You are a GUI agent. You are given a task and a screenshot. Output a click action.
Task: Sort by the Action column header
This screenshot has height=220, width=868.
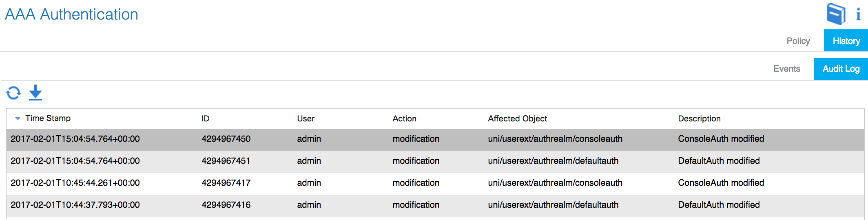[404, 119]
